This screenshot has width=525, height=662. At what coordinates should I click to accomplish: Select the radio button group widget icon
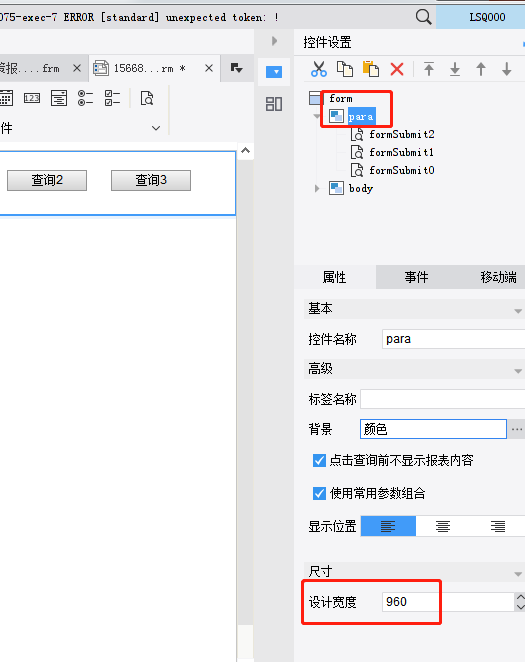85,98
